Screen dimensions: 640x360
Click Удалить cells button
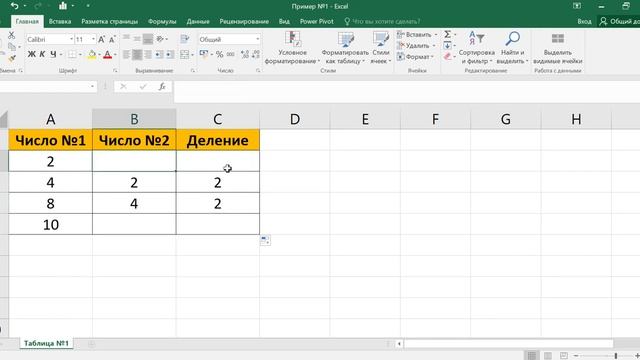[416, 46]
